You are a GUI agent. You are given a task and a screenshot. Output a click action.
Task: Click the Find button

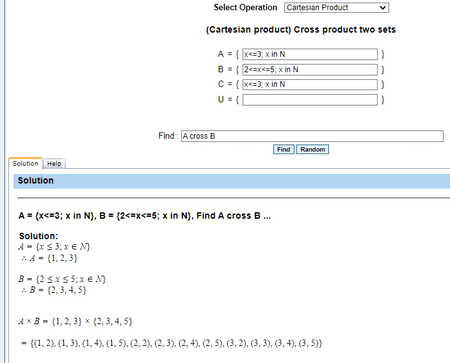coord(283,149)
